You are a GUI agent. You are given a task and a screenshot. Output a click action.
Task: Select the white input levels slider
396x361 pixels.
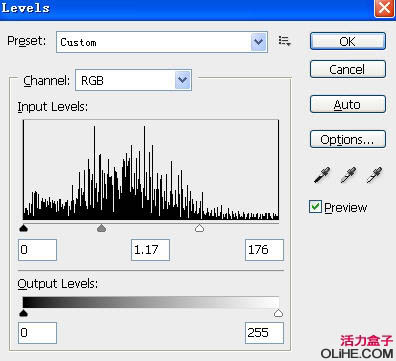(x=199, y=228)
